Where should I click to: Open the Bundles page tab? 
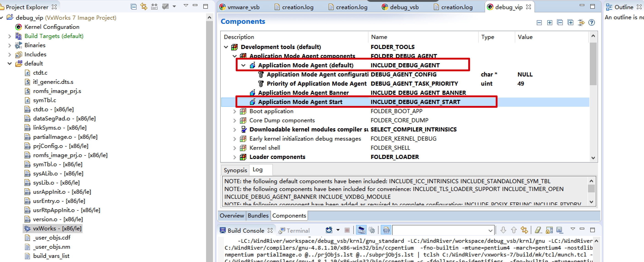point(258,216)
